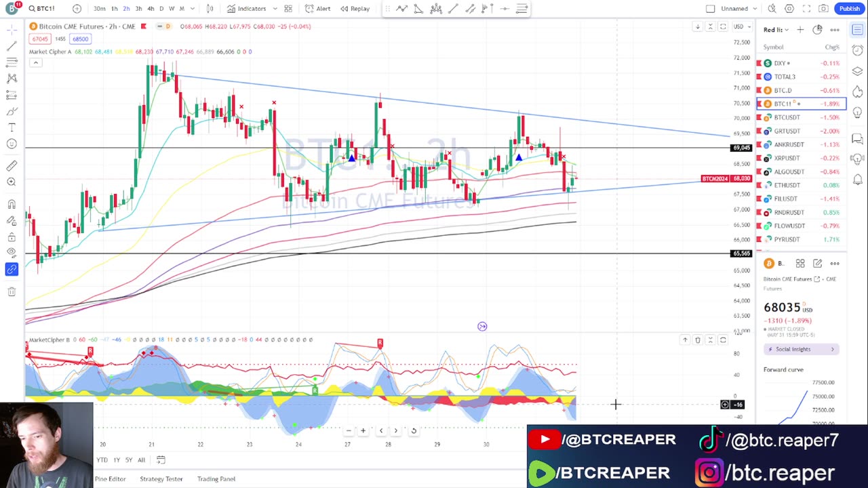Select the parallel channel tool in floating toolbar

[471, 9]
